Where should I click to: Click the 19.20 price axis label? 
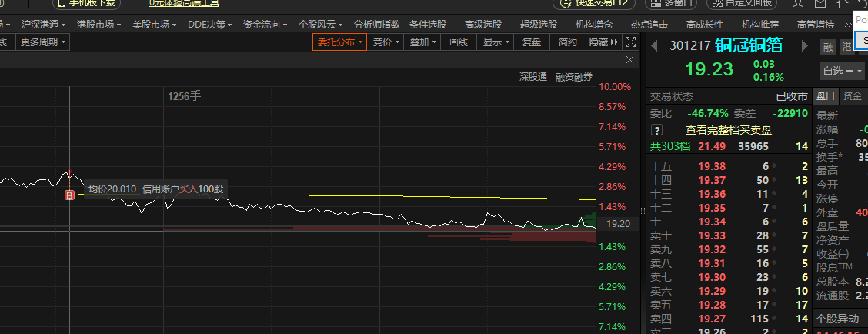click(x=619, y=224)
